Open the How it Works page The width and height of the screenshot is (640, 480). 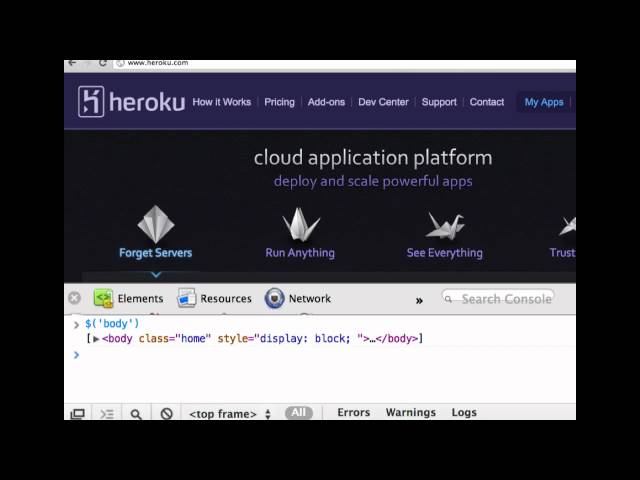click(x=222, y=102)
